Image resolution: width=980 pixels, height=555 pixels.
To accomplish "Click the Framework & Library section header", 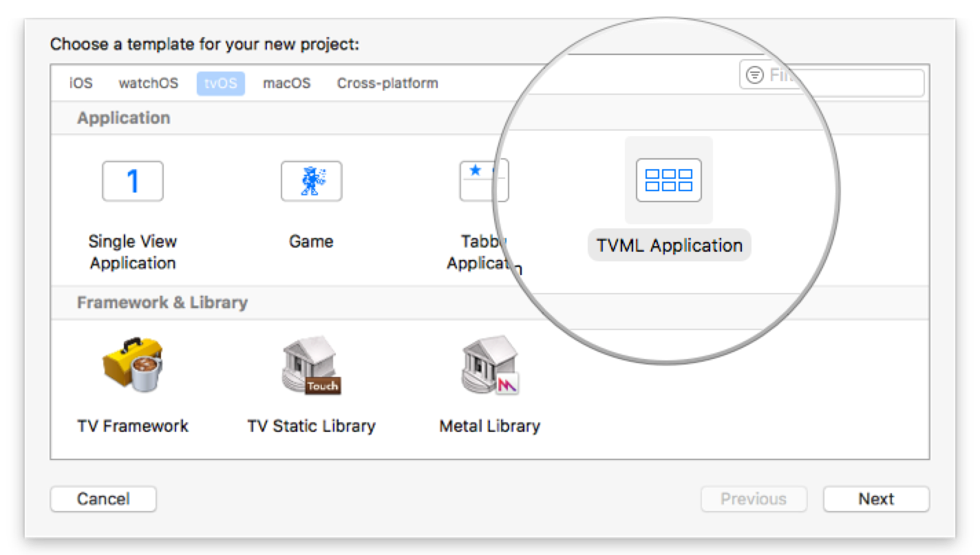I will 162,303.
